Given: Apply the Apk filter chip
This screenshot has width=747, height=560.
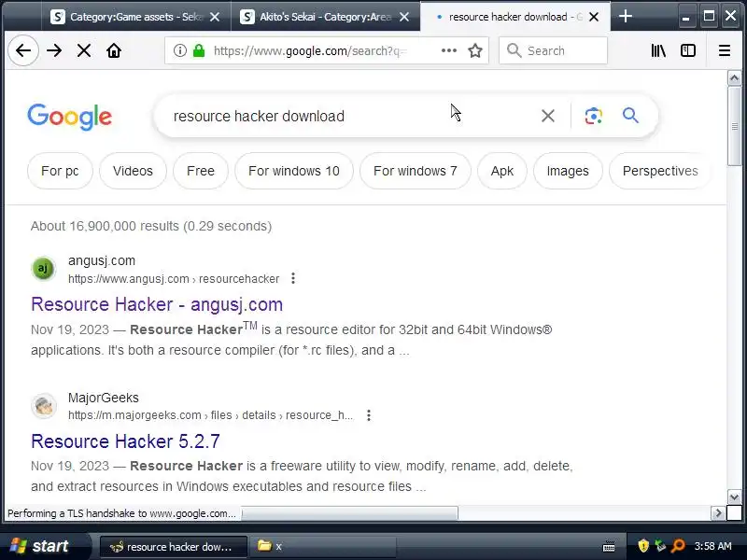Looking at the screenshot, I should point(502,171).
